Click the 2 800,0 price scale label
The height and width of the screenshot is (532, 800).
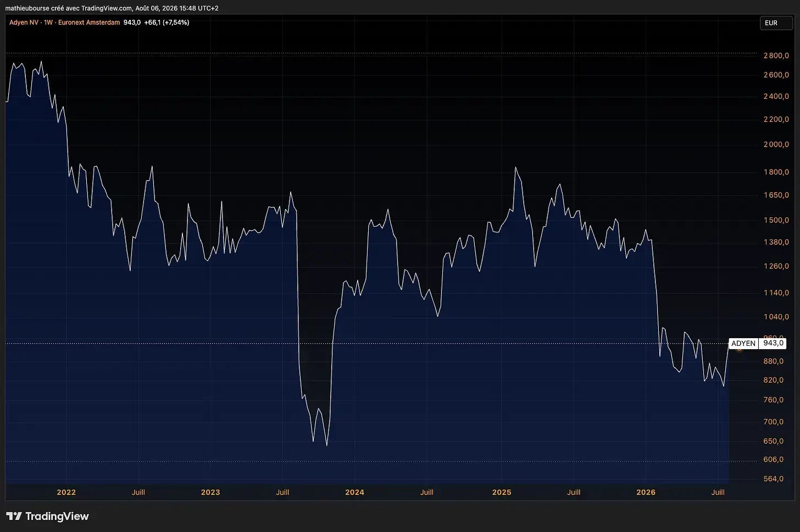(776, 55)
